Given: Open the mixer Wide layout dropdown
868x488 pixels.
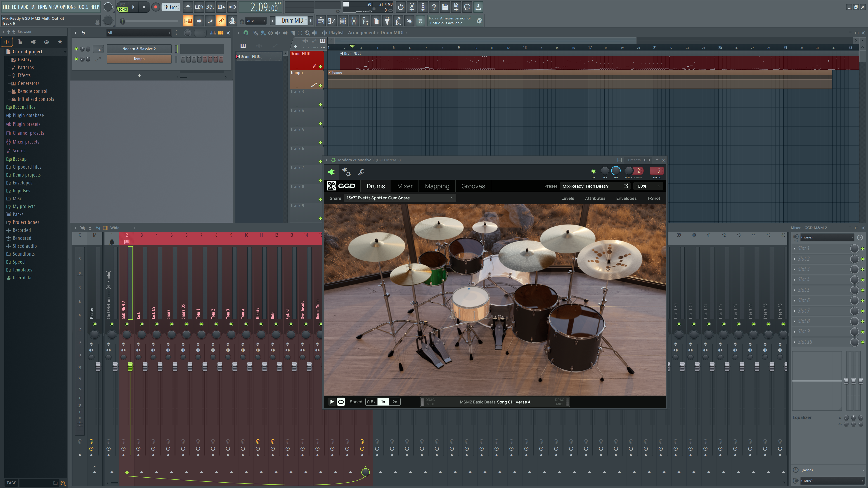Looking at the screenshot, I should [x=123, y=228].
